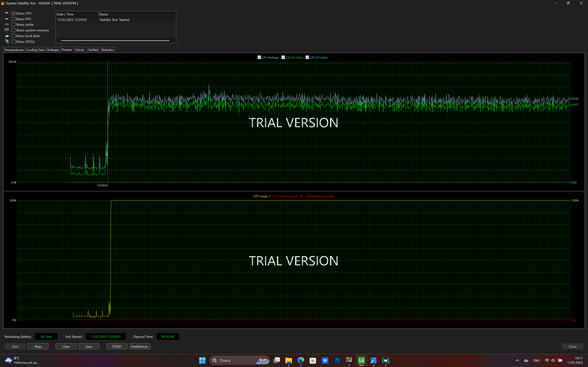Open Dropbox from the taskbar
The height and width of the screenshot is (367, 588).
(325, 360)
